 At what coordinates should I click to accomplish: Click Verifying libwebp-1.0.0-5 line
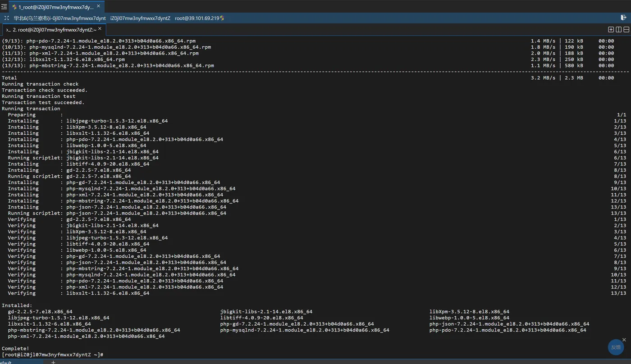pyautogui.click(x=77, y=250)
